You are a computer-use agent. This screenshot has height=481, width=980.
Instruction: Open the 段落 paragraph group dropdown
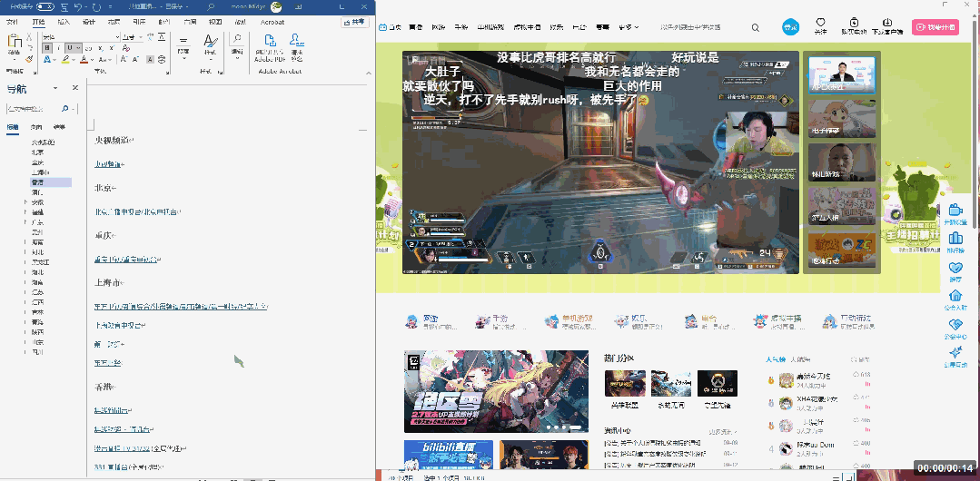pyautogui.click(x=183, y=47)
